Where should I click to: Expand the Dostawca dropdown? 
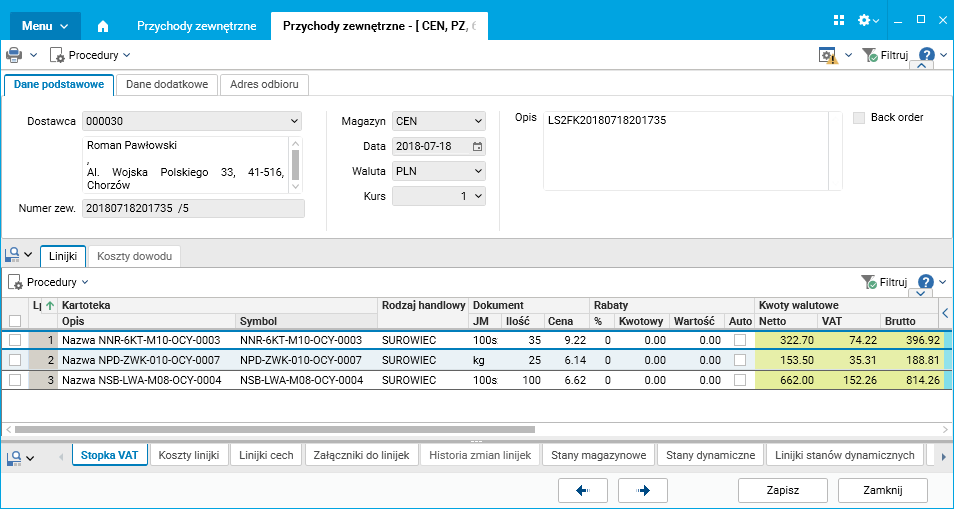pyautogui.click(x=293, y=121)
